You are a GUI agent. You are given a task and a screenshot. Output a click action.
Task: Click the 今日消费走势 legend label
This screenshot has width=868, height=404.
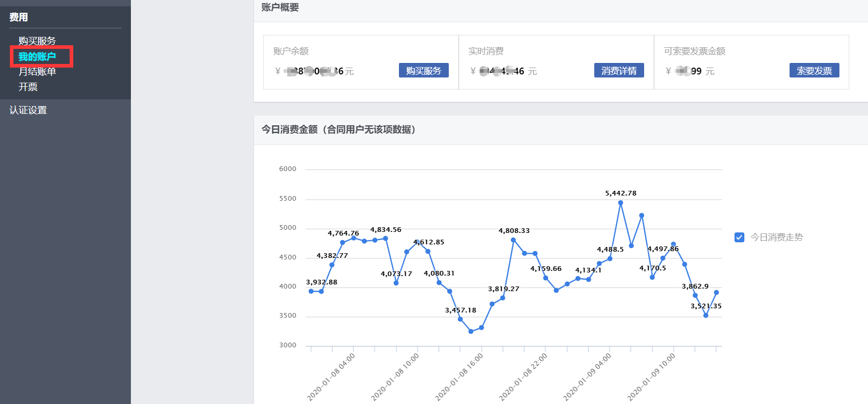pyautogui.click(x=777, y=237)
